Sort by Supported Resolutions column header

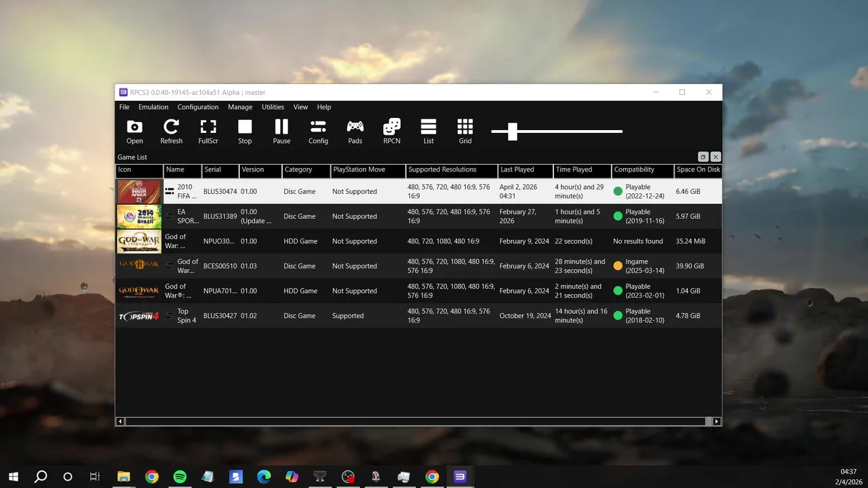[x=452, y=170]
